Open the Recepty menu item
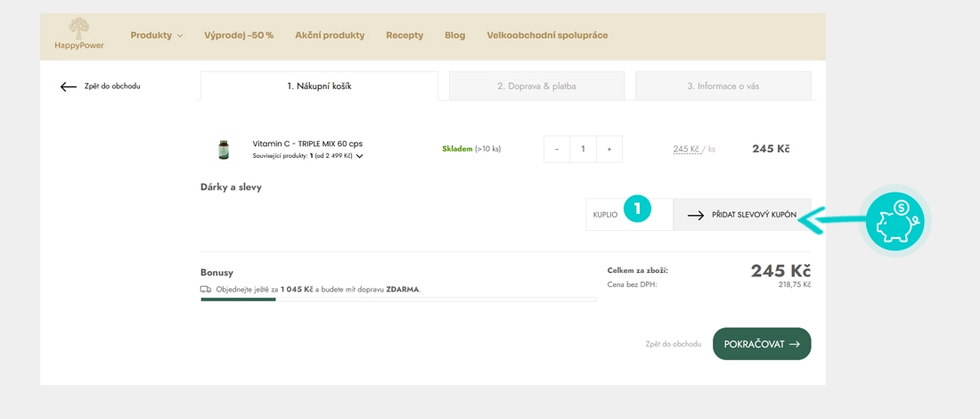Viewport: 980px width, 419px height. (404, 36)
